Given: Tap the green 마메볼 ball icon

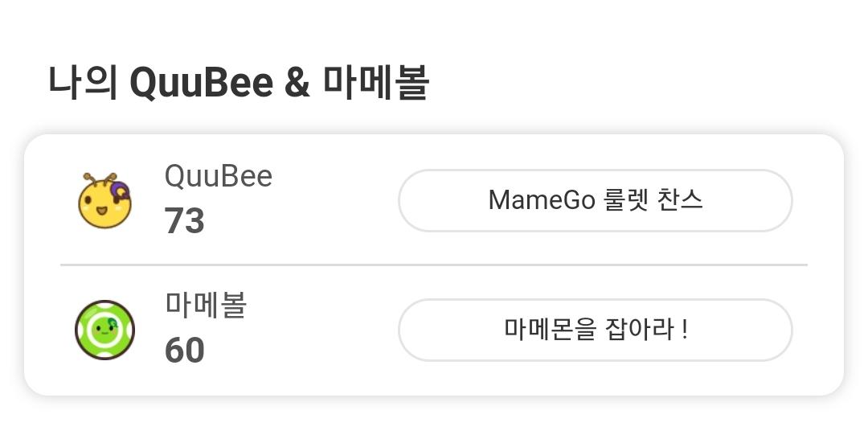Looking at the screenshot, I should 104,330.
